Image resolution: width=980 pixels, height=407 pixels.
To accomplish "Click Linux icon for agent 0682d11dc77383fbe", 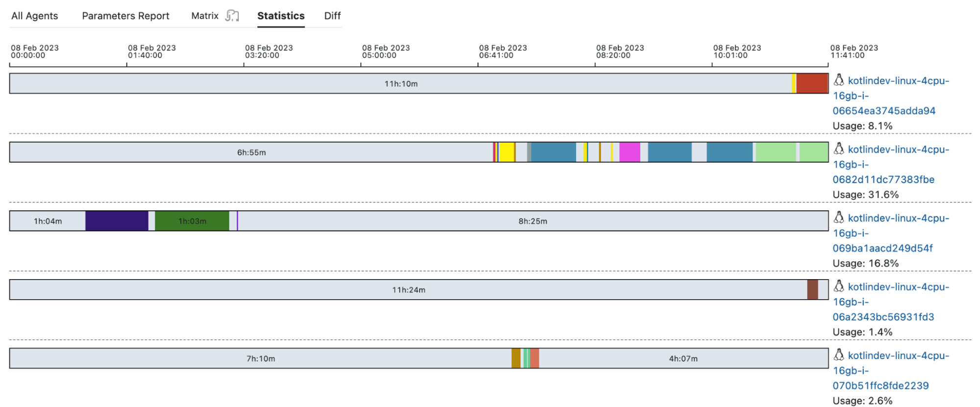I will [x=839, y=148].
